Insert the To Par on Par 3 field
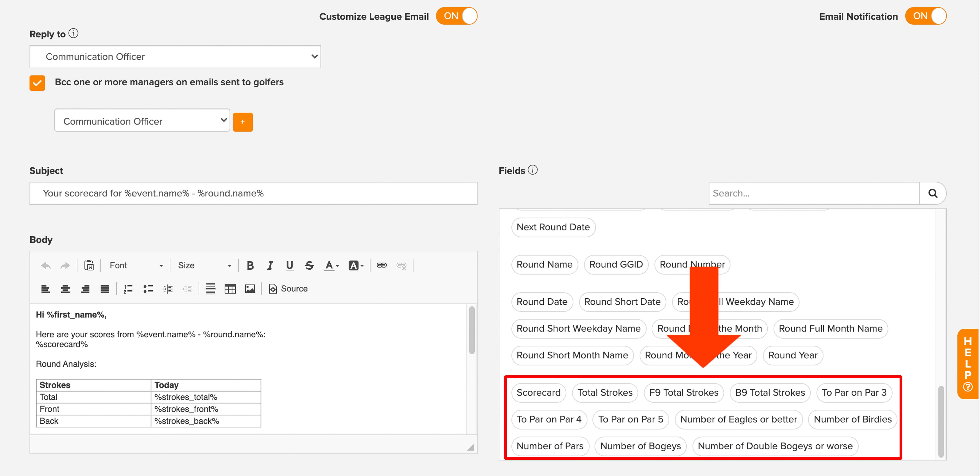Screen dimensions: 980x476 click(x=854, y=392)
